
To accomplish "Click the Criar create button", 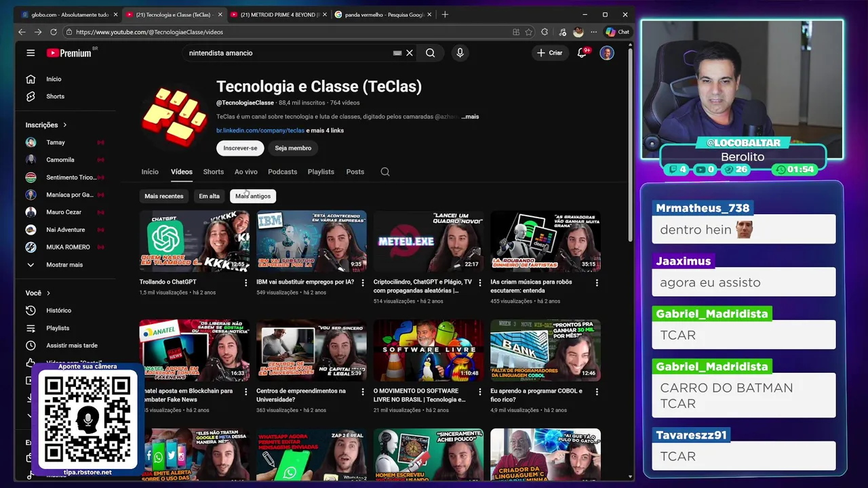I will 549,53.
